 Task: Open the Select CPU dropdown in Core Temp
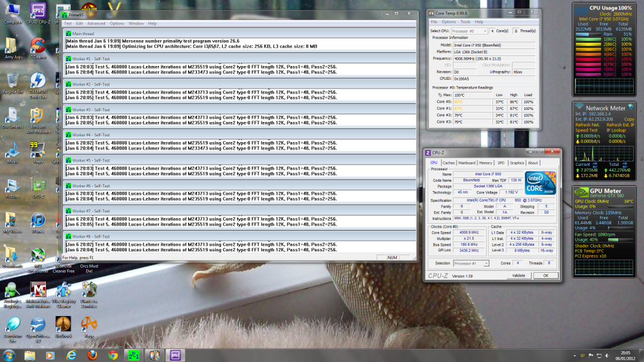[x=486, y=31]
